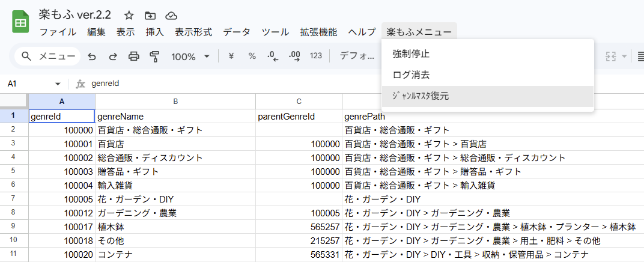Viewport: 644px width, 262px height.
Task: Expand the Name Box dropdown arrow
Action: click(58, 84)
